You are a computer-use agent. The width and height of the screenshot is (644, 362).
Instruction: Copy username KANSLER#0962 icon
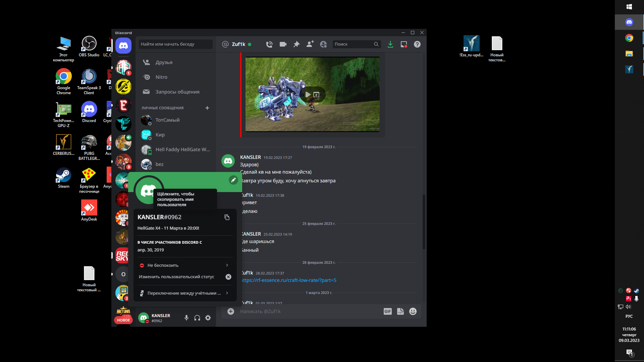pyautogui.click(x=227, y=217)
